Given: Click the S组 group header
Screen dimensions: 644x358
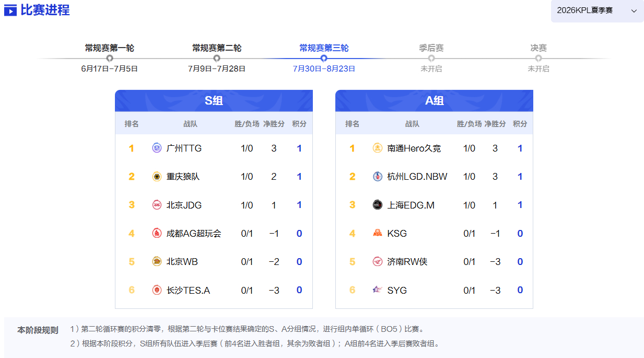Looking at the screenshot, I should tap(214, 101).
